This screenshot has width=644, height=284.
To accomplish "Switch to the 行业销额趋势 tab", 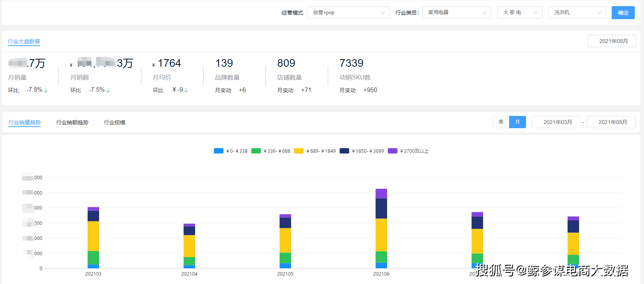I will pyautogui.click(x=72, y=122).
